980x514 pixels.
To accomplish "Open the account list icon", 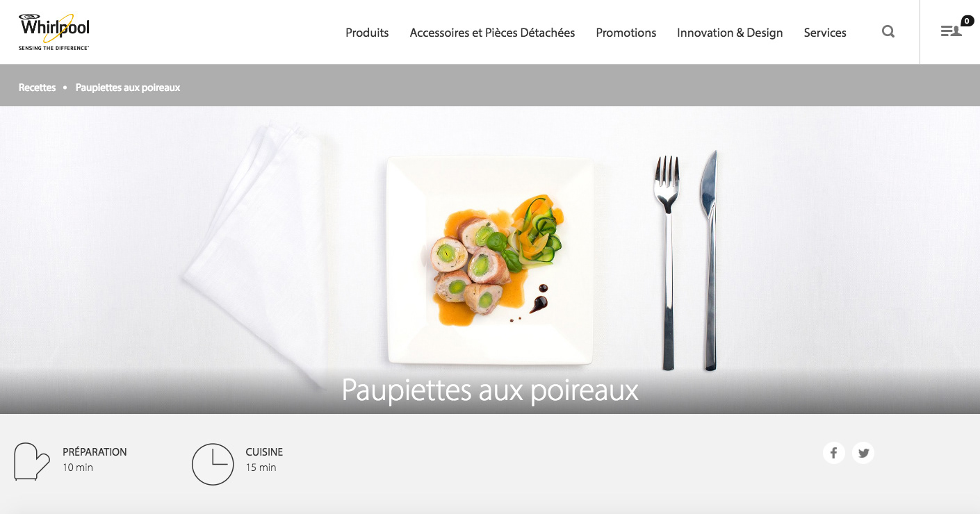I will click(951, 31).
